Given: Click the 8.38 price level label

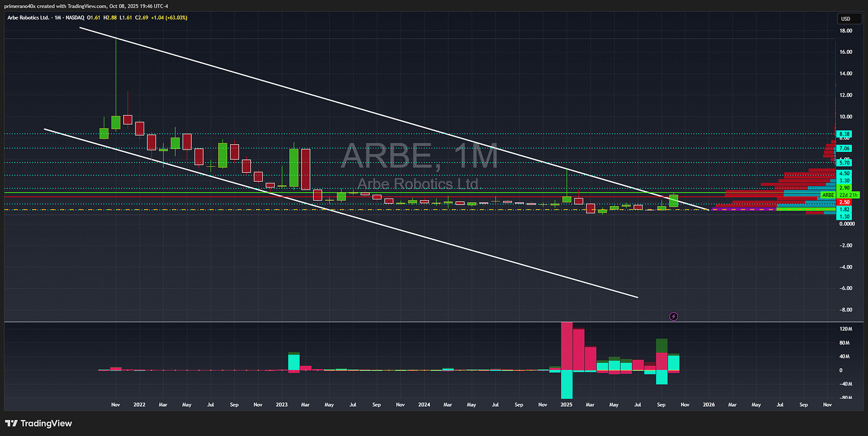Looking at the screenshot, I should 844,134.
